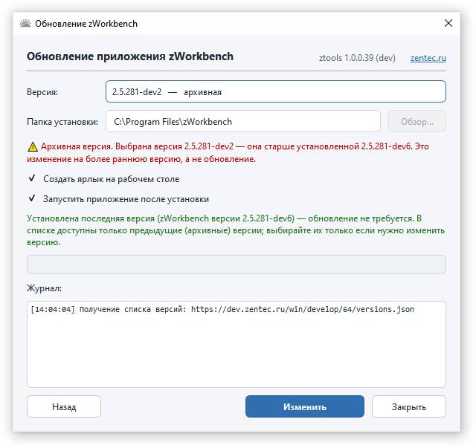Click the Закрыть close button
476x448 pixels.
(x=409, y=406)
